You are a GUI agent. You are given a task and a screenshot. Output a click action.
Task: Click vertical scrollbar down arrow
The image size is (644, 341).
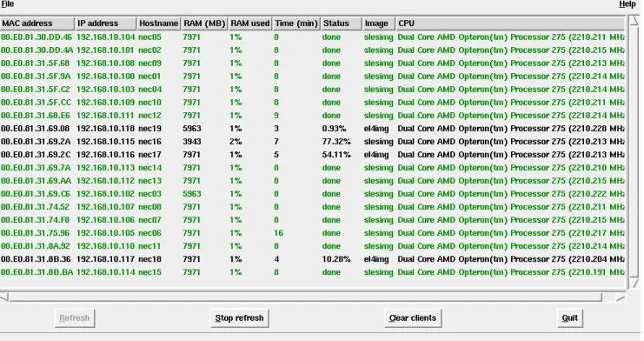coord(634,284)
